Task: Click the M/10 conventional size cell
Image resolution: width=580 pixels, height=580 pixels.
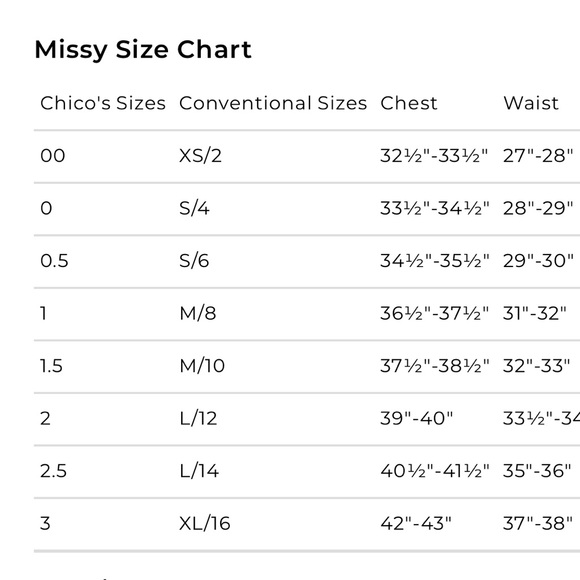Action: 202,366
